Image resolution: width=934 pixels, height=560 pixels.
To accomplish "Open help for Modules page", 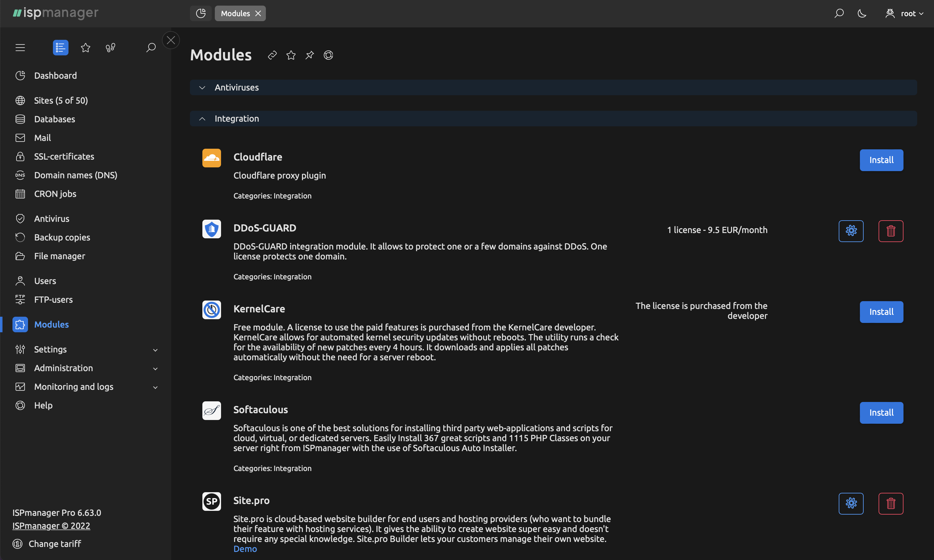I will pyautogui.click(x=328, y=55).
